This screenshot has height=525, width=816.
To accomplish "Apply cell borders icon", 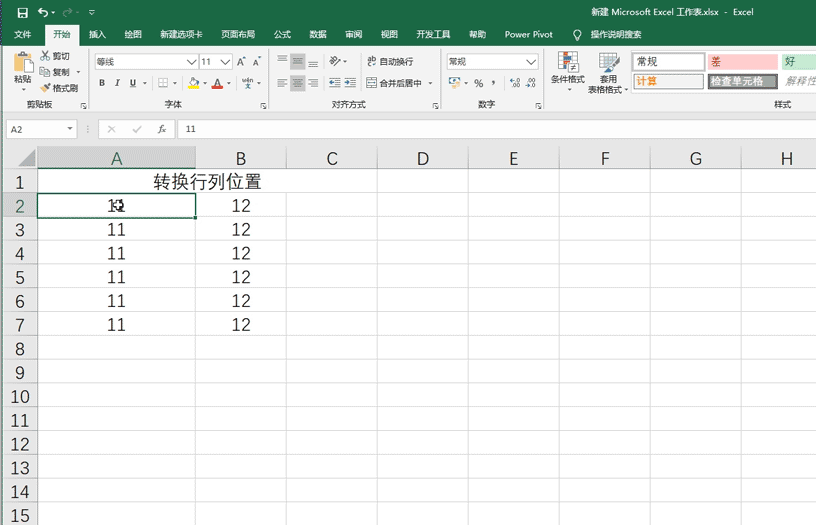I will coord(163,83).
